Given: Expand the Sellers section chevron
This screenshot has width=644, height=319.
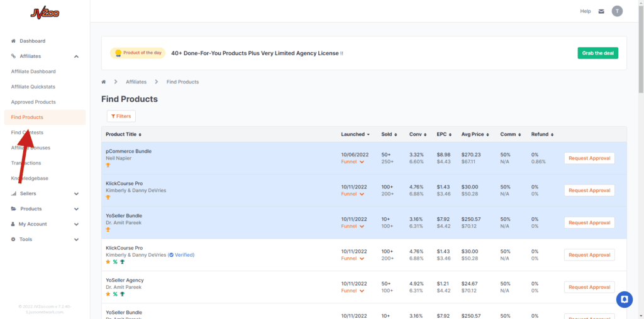Looking at the screenshot, I should pos(76,194).
